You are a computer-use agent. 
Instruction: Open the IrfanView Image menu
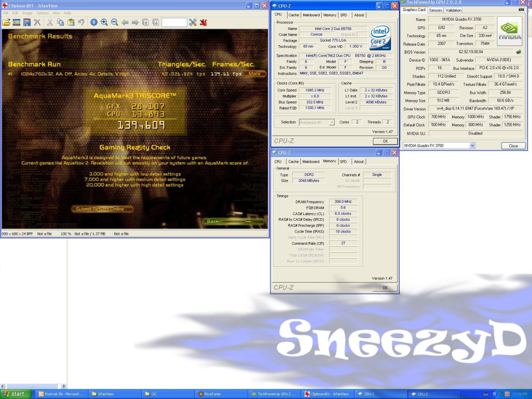click(27, 13)
